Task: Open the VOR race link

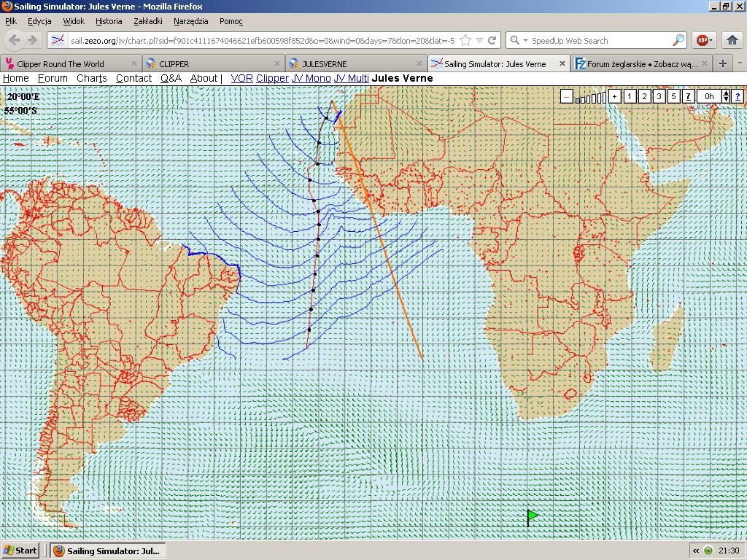Action: click(x=241, y=78)
